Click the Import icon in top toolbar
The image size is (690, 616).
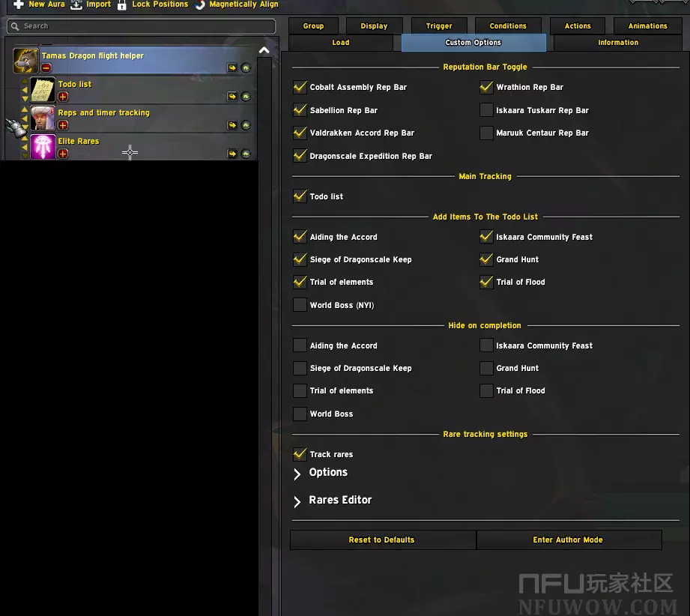tap(76, 4)
